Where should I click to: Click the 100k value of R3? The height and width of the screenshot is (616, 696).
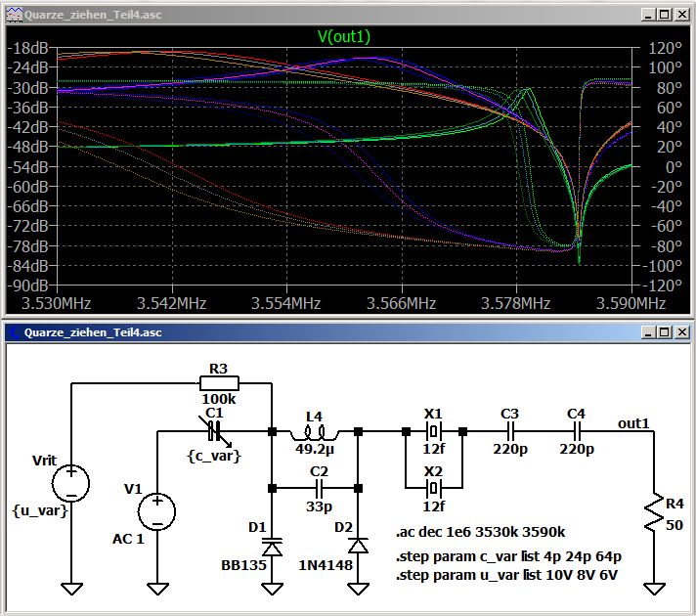click(x=219, y=398)
